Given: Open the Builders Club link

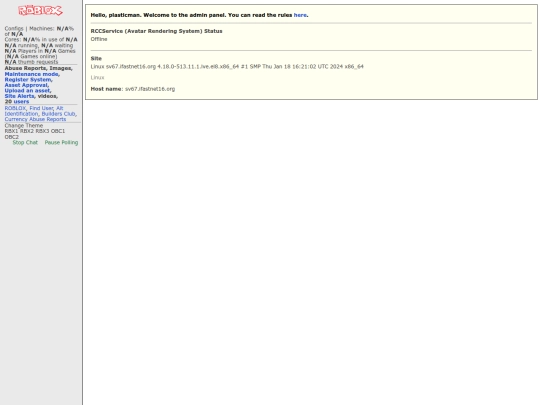Looking at the screenshot, I should (58, 114).
